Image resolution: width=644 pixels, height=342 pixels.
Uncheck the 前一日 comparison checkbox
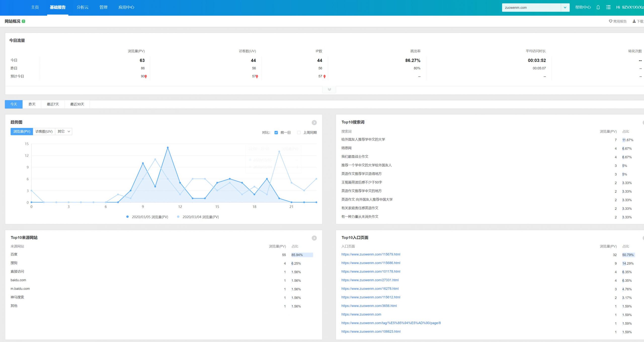[276, 132]
